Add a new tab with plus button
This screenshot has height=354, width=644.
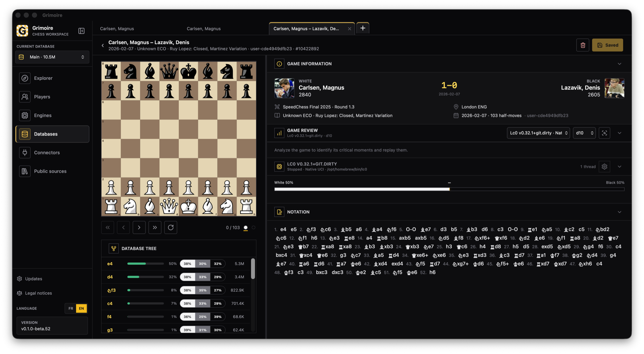[363, 28]
